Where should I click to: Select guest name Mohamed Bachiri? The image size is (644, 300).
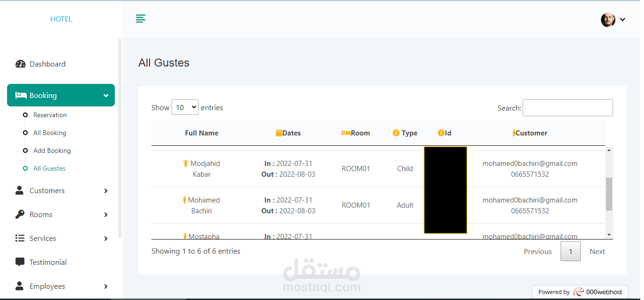click(x=202, y=205)
